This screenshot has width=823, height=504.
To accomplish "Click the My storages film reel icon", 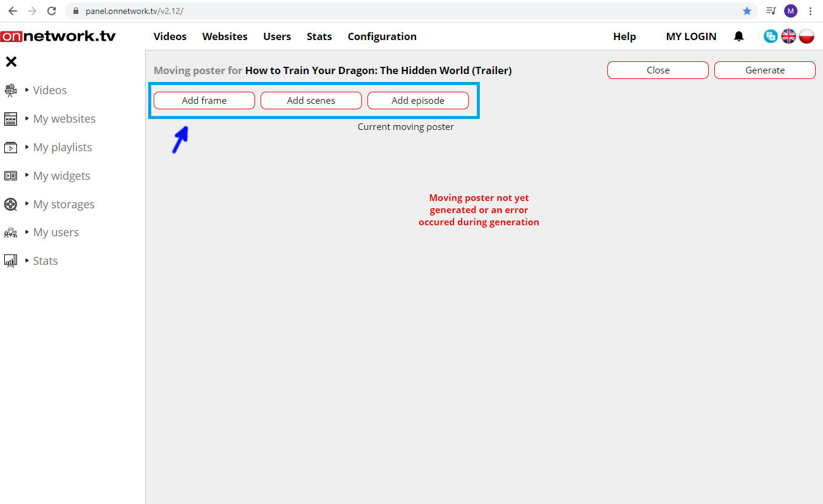I will [10, 205].
